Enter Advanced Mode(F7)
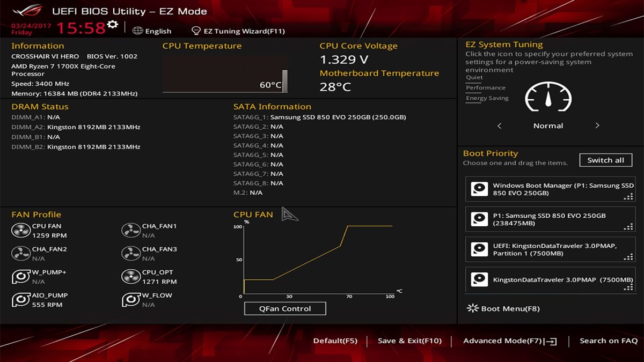Image resolution: width=644 pixels, height=362 pixels. click(x=503, y=341)
